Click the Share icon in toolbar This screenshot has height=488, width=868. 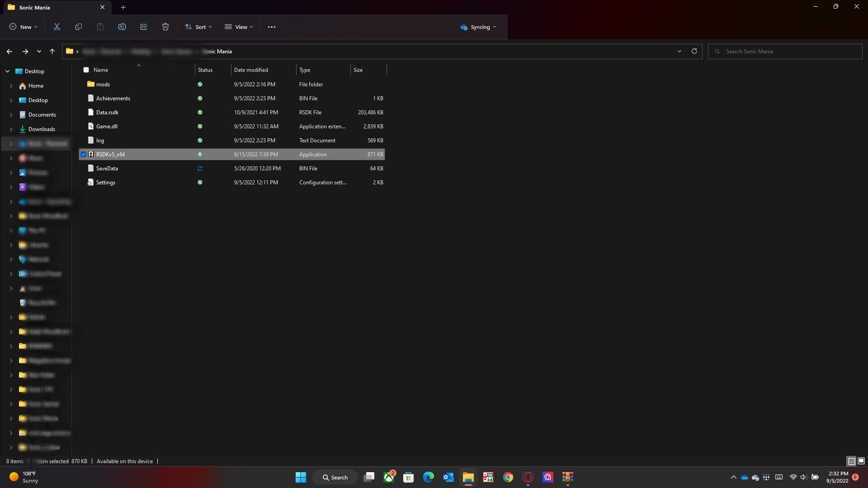tap(144, 27)
